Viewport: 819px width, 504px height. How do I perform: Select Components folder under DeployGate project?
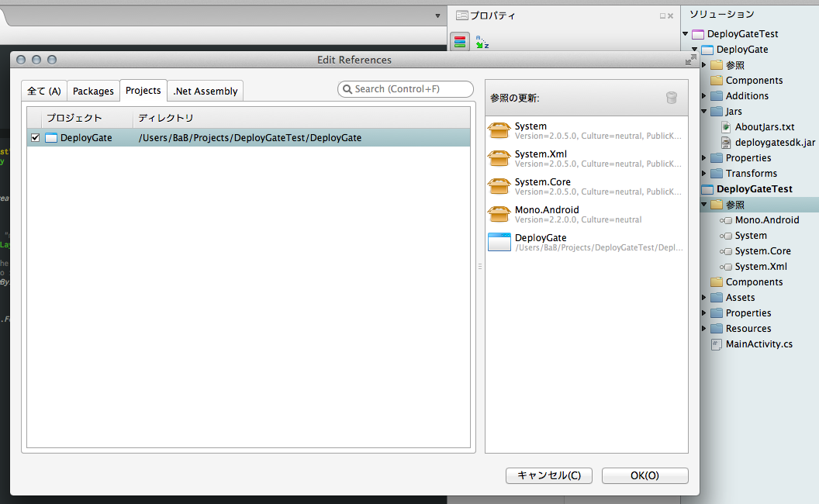[x=754, y=81]
